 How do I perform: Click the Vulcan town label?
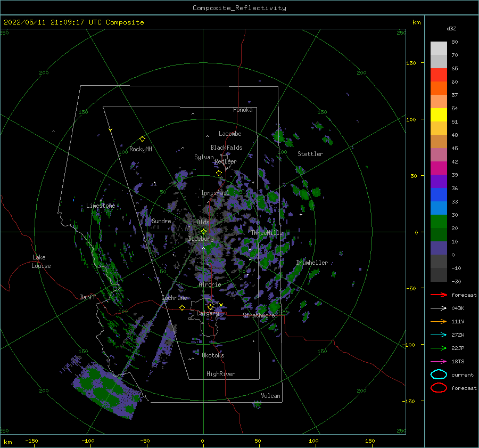[270, 396]
